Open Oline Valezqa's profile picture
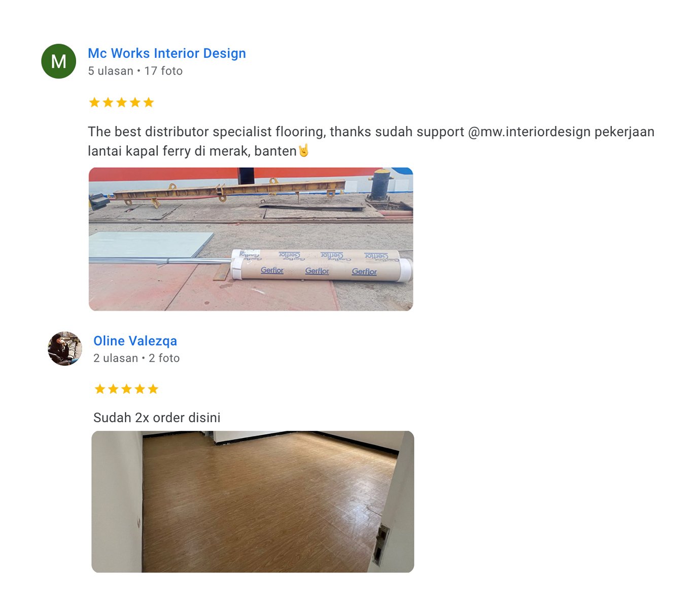Image resolution: width=700 pixels, height=609 pixels. click(x=65, y=349)
